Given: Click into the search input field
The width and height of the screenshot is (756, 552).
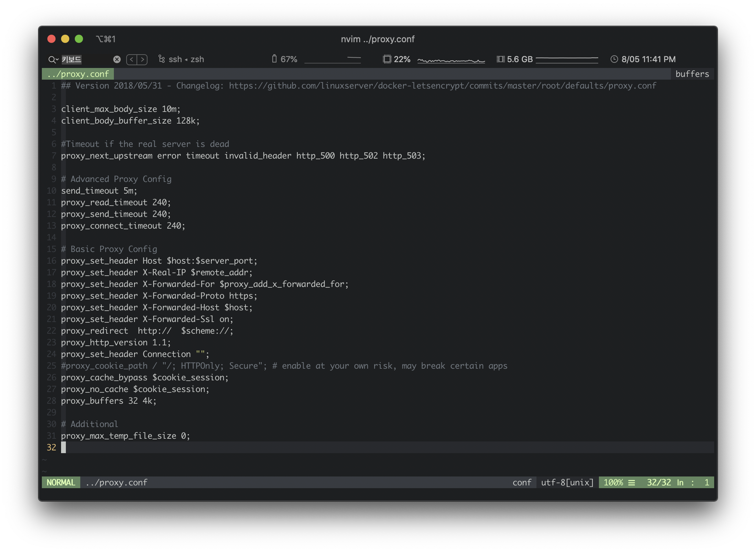Looking at the screenshot, I should [x=86, y=59].
